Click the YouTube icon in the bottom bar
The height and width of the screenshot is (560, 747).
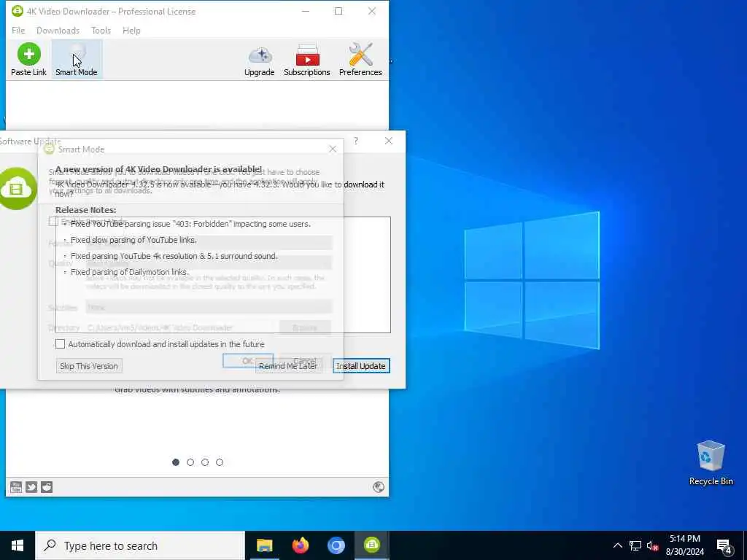click(x=16, y=486)
